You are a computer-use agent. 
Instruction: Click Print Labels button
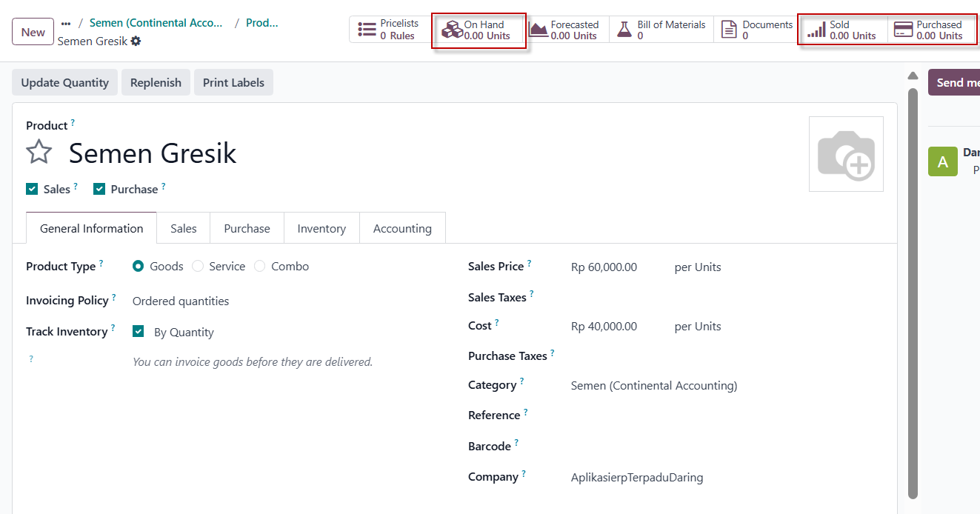(x=233, y=82)
